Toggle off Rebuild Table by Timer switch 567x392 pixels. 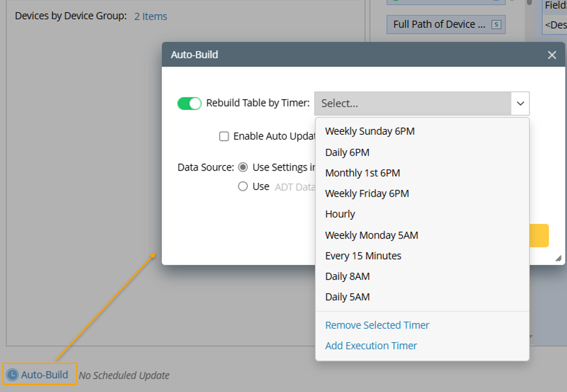tap(189, 104)
